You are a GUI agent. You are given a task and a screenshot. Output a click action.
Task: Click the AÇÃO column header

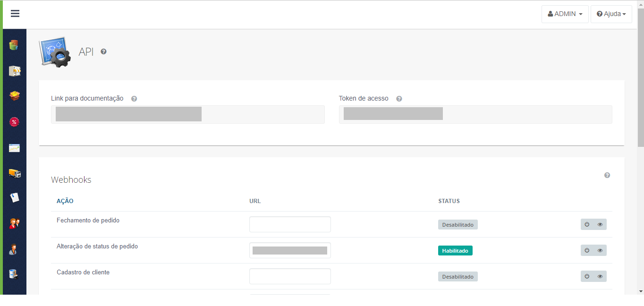[x=65, y=201]
